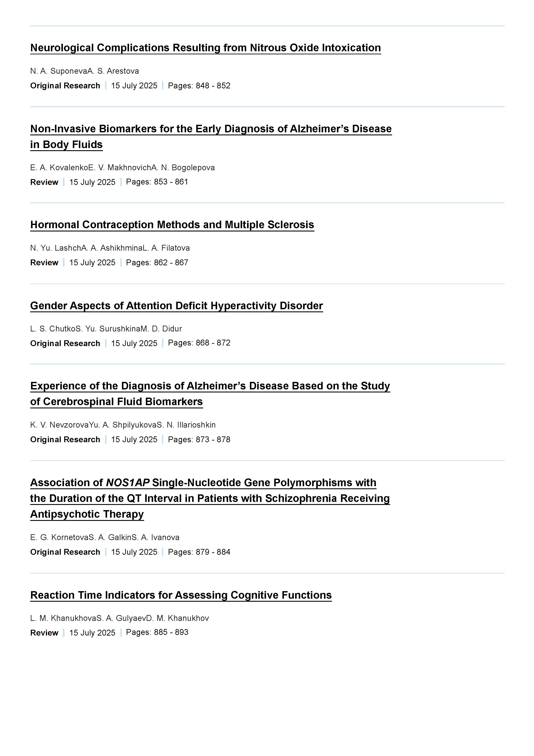Click author L. S. Chutko

pyautogui.click(x=53, y=329)
